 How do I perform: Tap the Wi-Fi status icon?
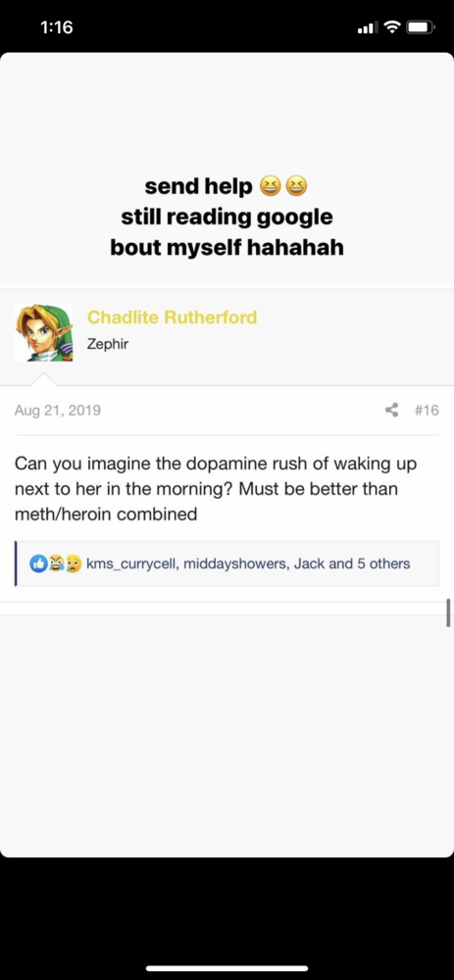coord(392,27)
